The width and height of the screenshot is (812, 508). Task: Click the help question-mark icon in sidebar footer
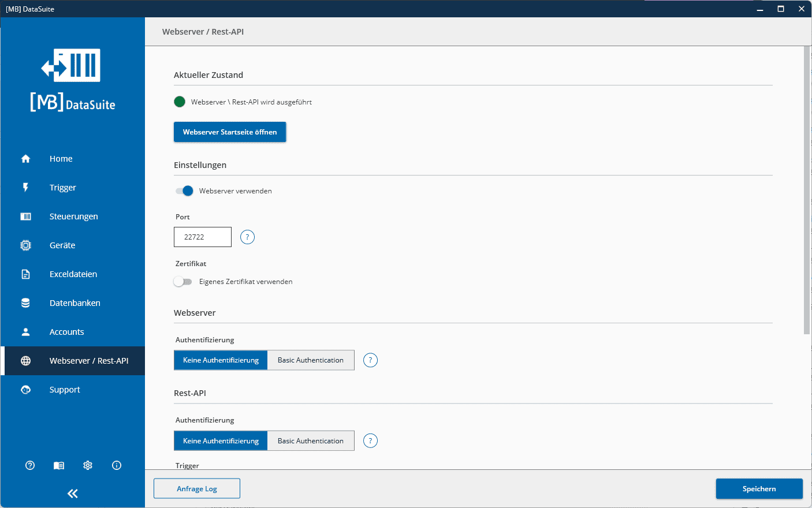[x=30, y=465]
